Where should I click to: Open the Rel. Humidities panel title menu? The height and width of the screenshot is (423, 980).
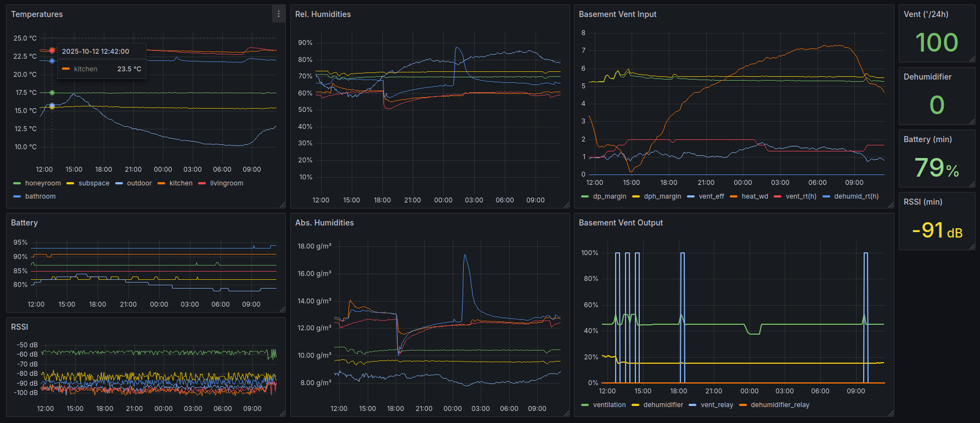(x=323, y=14)
